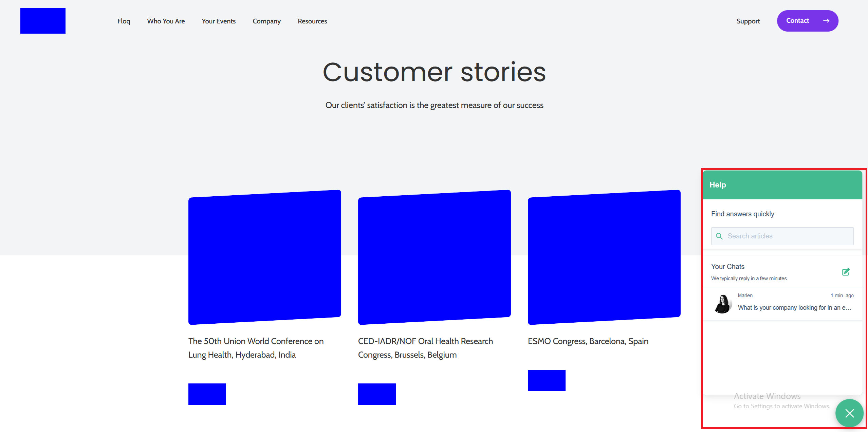Expand the Company menu
The image size is (868, 432).
(266, 21)
